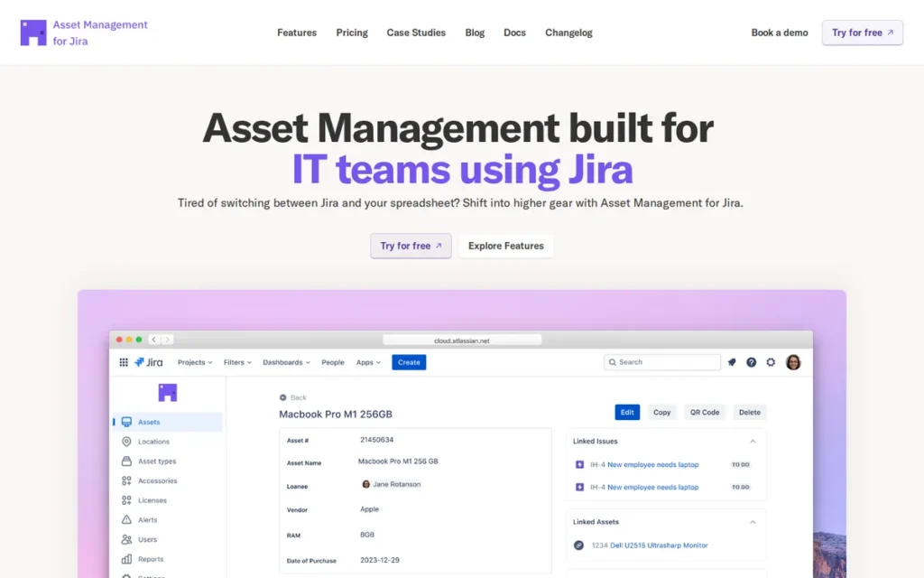924x578 pixels.
Task: Click the settings gear icon
Action: click(771, 362)
